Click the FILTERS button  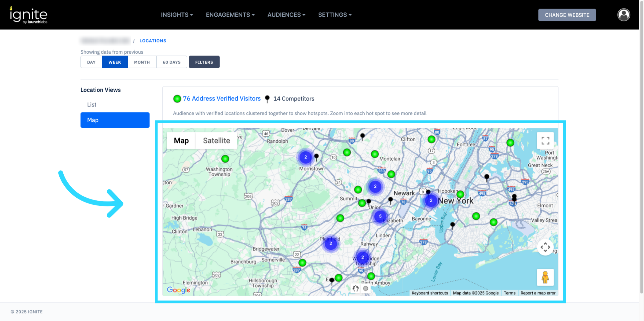204,62
